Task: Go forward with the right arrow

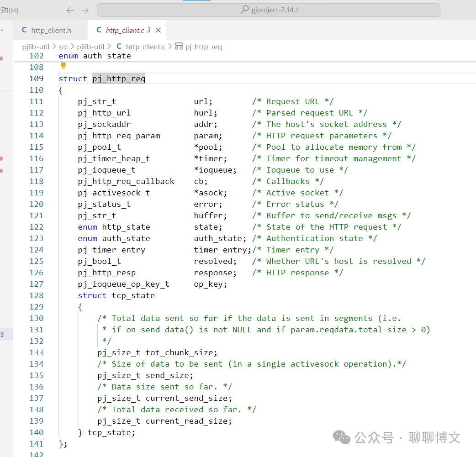Action: click(x=85, y=11)
